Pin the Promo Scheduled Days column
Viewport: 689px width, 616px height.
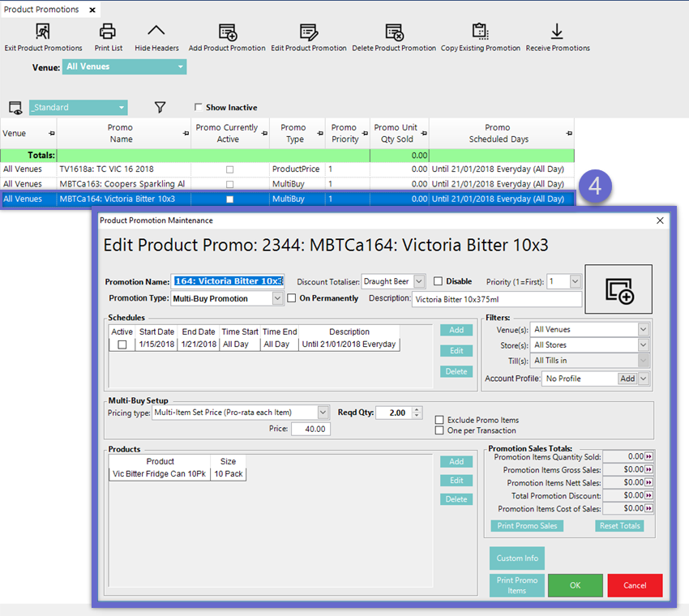tap(570, 133)
